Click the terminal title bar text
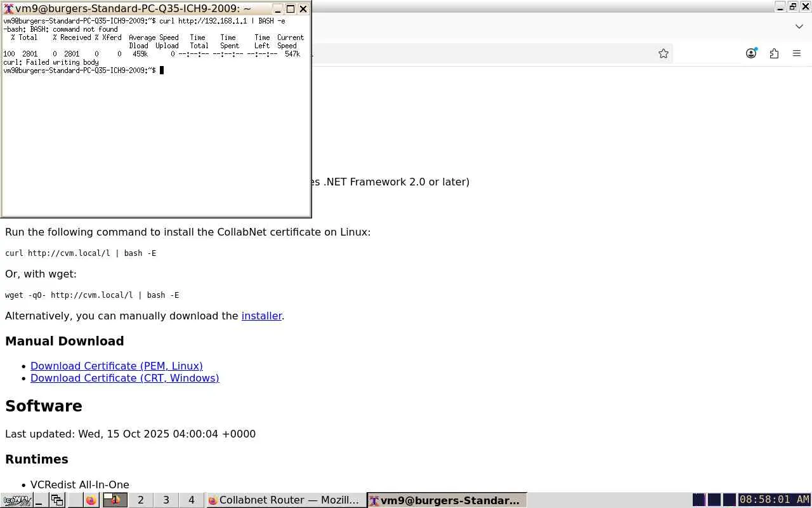This screenshot has width=812, height=508. [x=133, y=9]
